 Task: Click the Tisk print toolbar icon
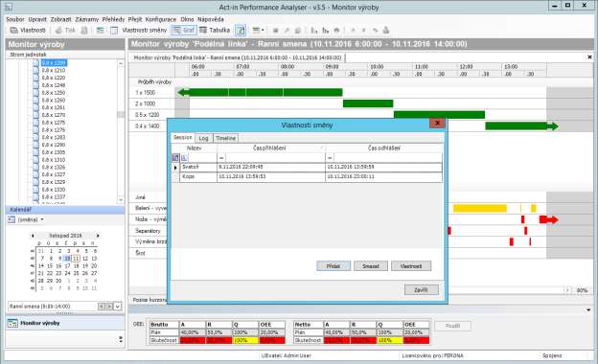(65, 30)
